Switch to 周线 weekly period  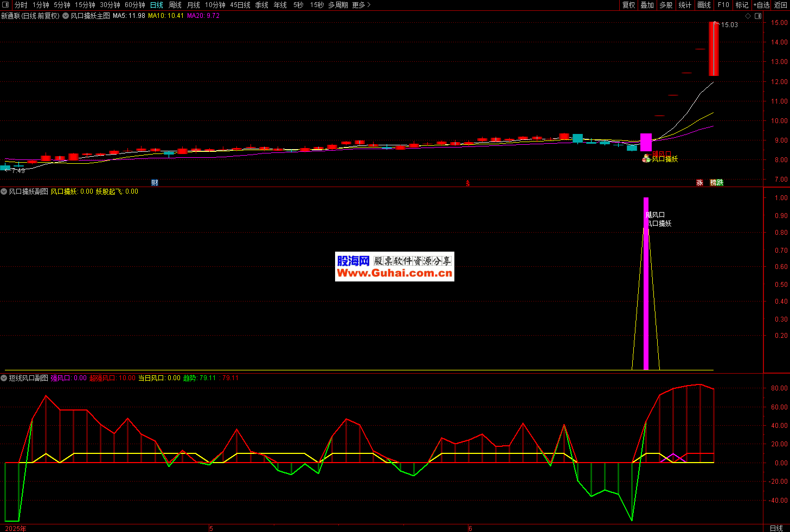(175, 5)
